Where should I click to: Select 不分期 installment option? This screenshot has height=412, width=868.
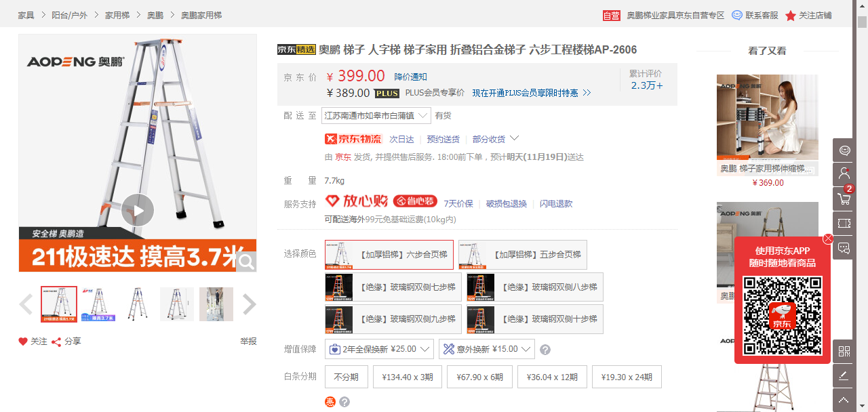click(x=346, y=377)
